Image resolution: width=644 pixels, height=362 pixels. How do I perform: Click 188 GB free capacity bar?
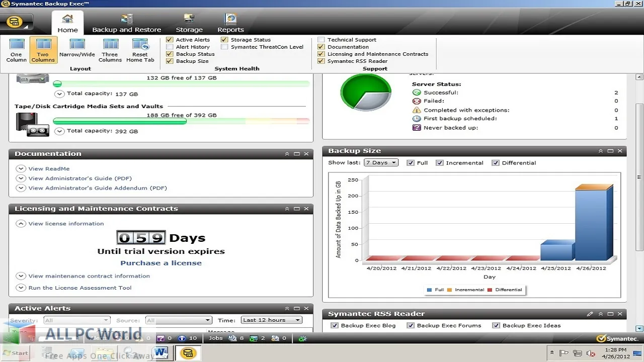click(181, 121)
